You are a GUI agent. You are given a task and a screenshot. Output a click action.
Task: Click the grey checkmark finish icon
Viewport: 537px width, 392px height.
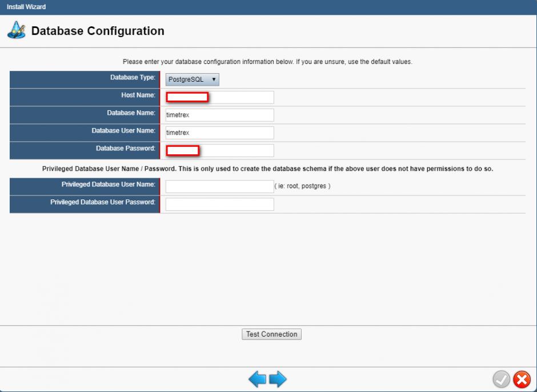point(502,379)
